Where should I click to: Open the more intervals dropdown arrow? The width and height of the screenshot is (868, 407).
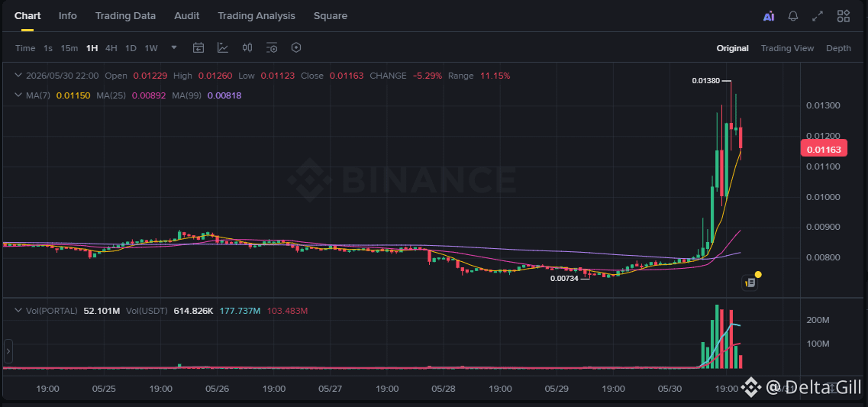click(x=174, y=47)
